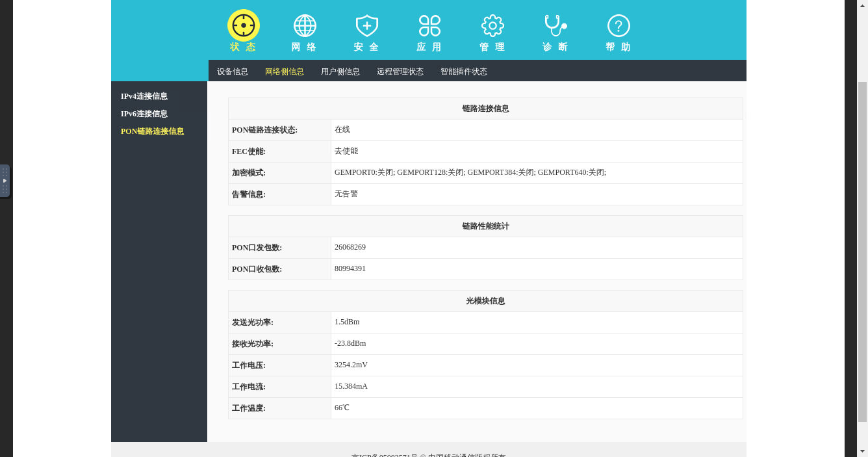The image size is (868, 457).
Task: Select received packets value 80994391
Action: [350, 268]
